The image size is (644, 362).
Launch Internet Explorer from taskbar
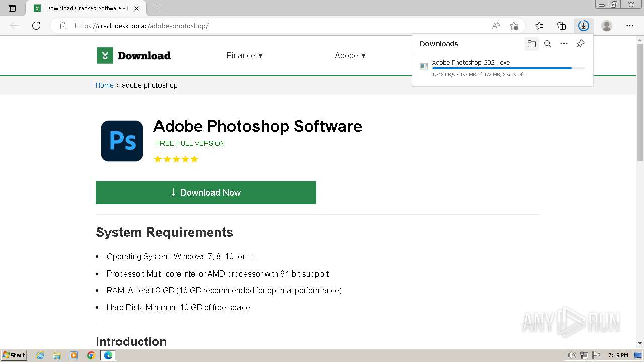coord(40,355)
